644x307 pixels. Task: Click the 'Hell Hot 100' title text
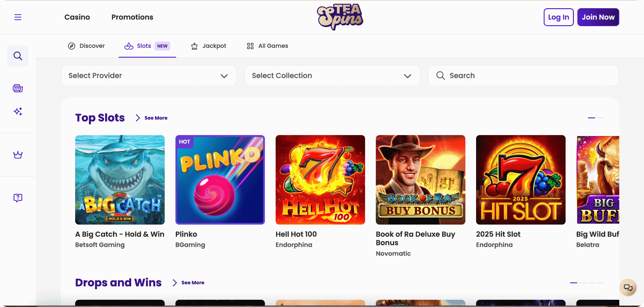(296, 234)
